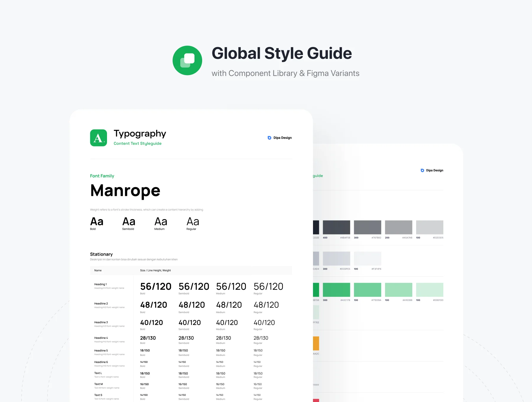Click the Bold '48/120' sample
Viewport: 532px width, 402px height.
click(x=154, y=305)
